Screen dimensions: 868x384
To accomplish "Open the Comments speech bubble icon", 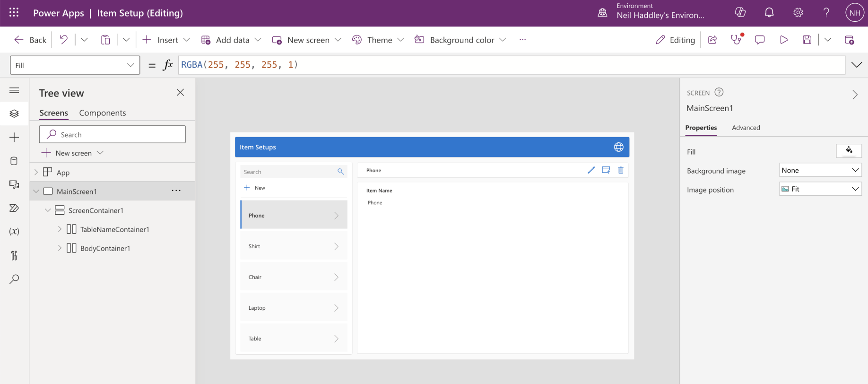I will click(760, 40).
